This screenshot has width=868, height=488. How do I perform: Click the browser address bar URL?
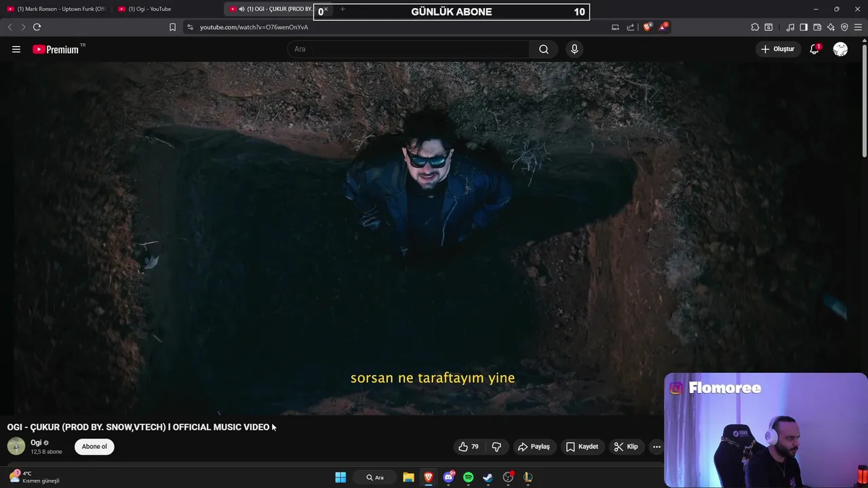tap(254, 27)
